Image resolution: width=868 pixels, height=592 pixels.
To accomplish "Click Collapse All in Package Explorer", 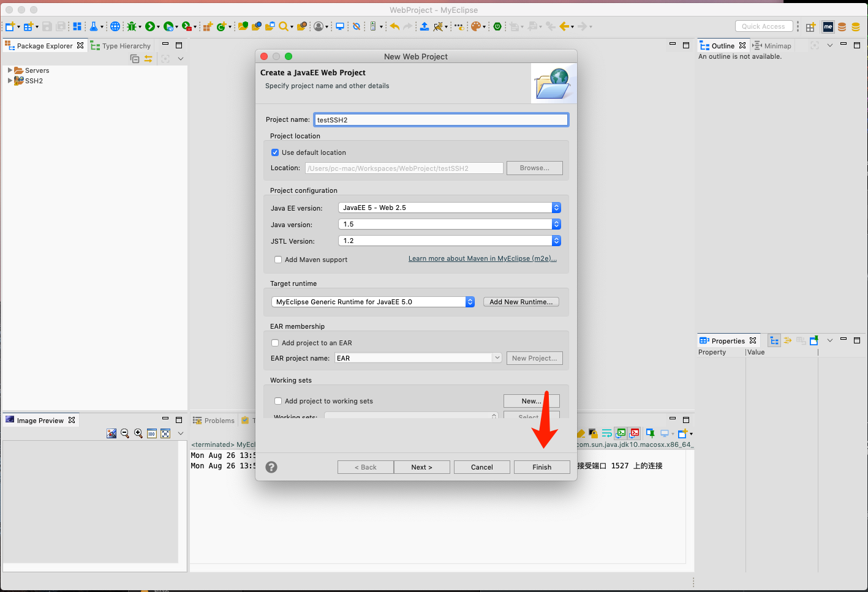I will (x=135, y=59).
